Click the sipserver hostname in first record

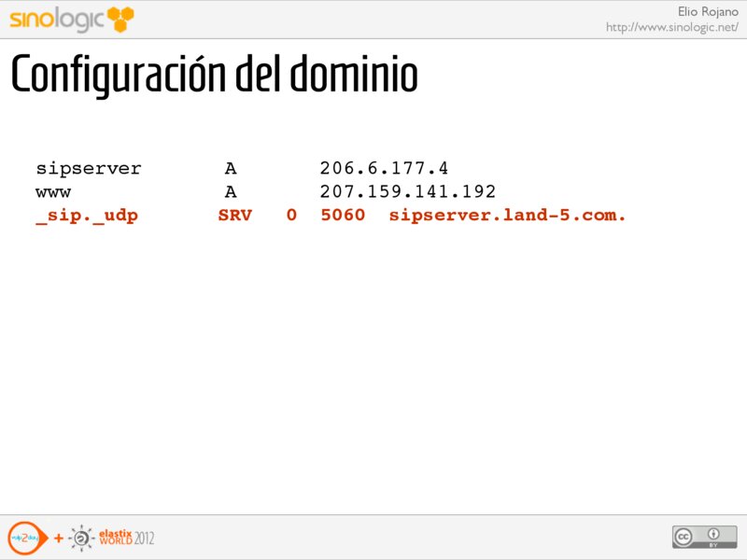click(x=89, y=169)
